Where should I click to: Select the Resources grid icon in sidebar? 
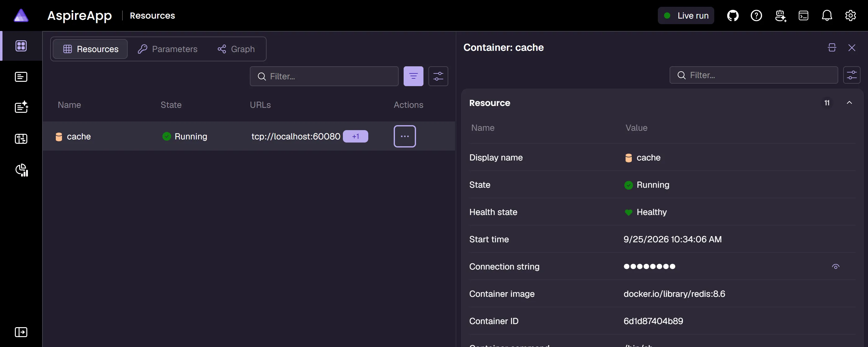pyautogui.click(x=21, y=46)
